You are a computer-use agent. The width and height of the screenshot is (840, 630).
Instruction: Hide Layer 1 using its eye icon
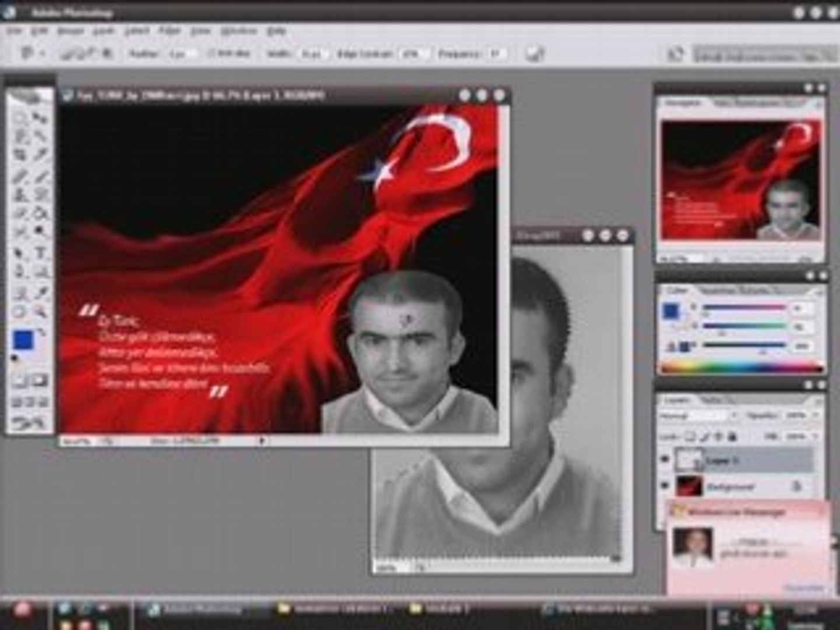click(664, 460)
